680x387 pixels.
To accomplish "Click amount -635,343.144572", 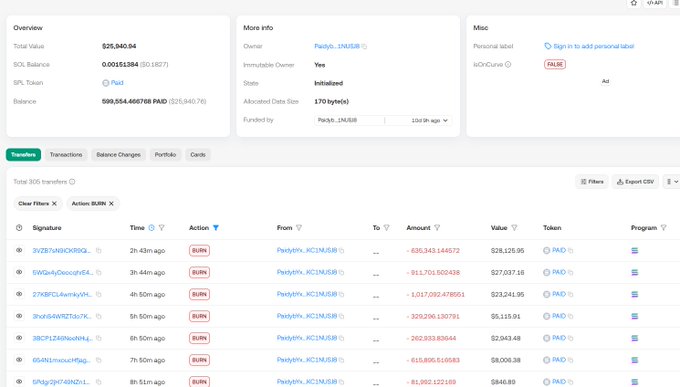I will pos(433,251).
